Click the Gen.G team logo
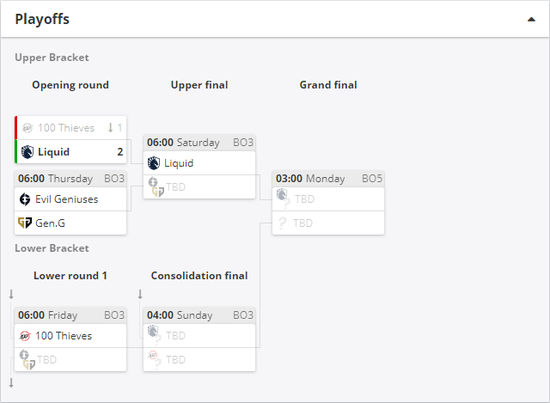This screenshot has height=403, width=550. pyautogui.click(x=25, y=223)
